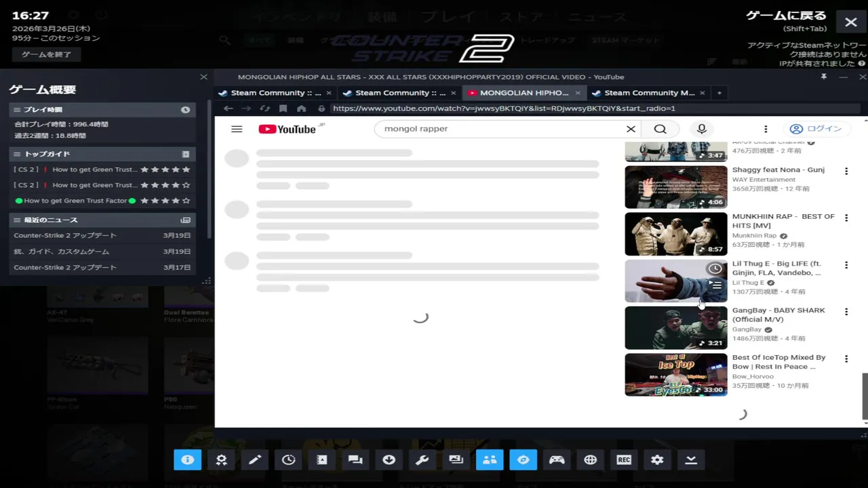Click ゲームに戻る to return to game
Viewport: 868px width, 488px height.
tap(786, 16)
